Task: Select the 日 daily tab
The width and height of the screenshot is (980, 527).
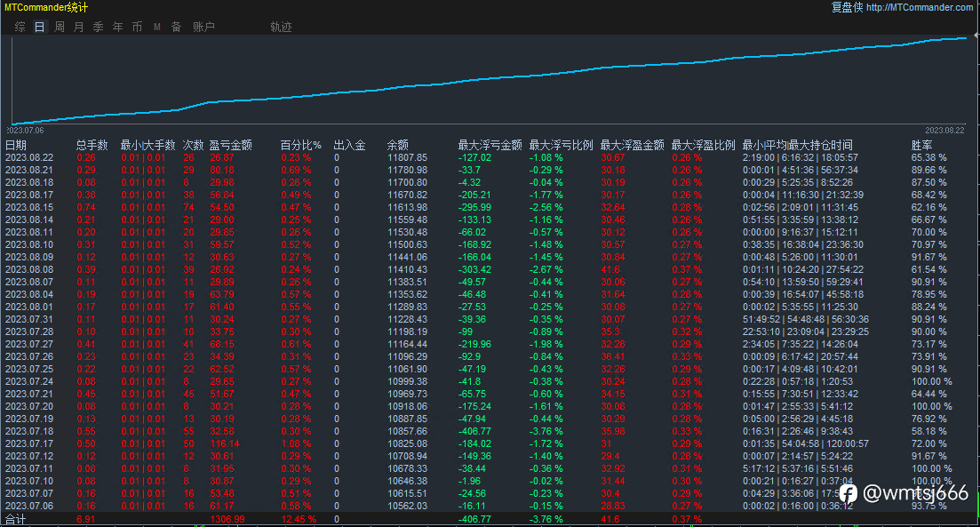Action: (39, 27)
